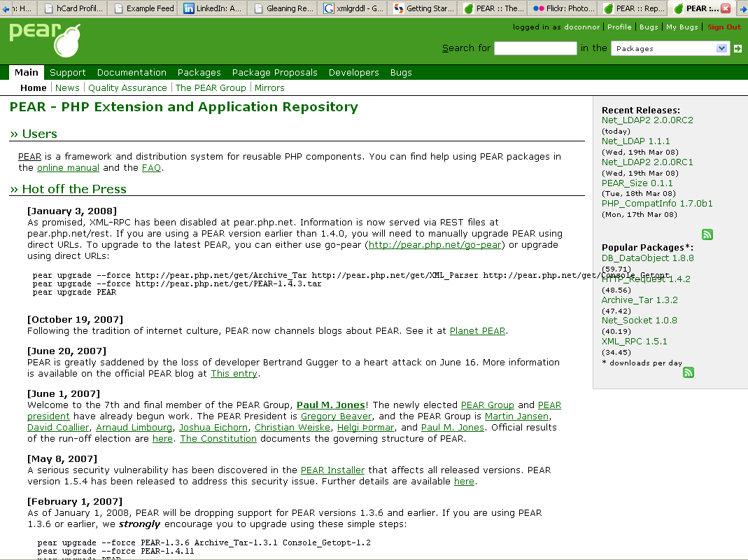Viewport: 748px width, 560px height.
Task: Open the Main navigation tab
Action: (26, 73)
